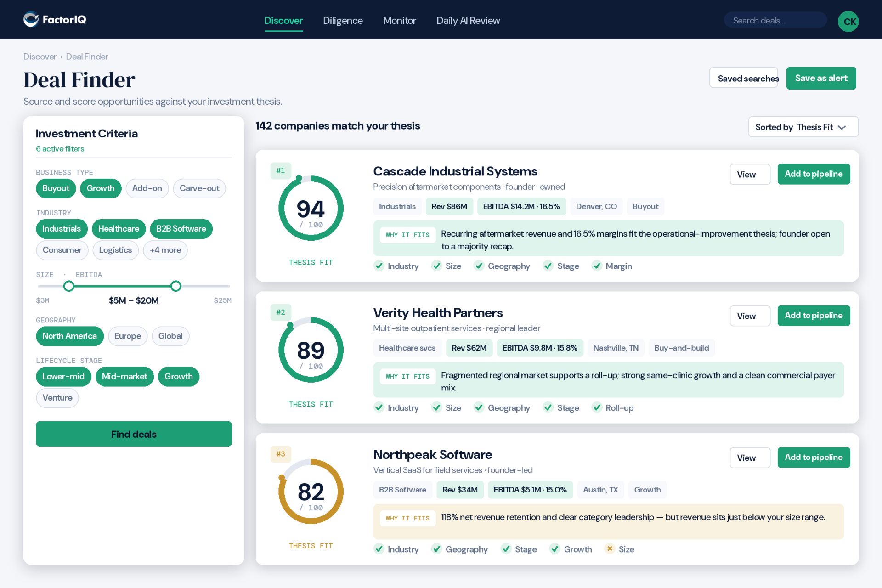Click the Austin, TX location tag
Screen dimensions: 882x588
click(x=600, y=490)
